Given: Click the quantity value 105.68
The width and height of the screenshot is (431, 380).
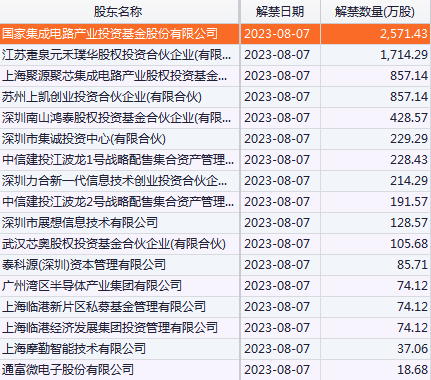Looking at the screenshot, I should [x=409, y=244].
